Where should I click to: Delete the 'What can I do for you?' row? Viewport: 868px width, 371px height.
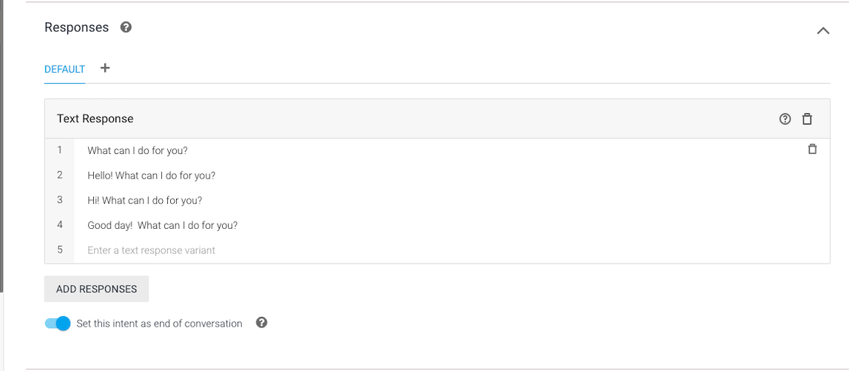click(812, 149)
